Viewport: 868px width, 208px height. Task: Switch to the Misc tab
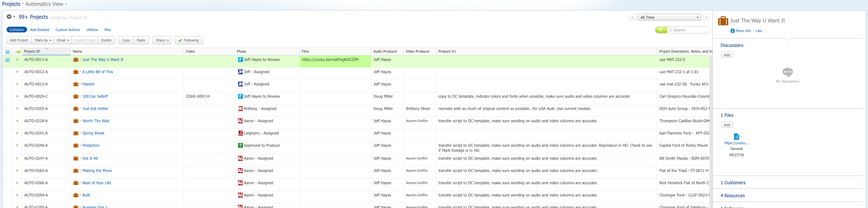pos(108,30)
